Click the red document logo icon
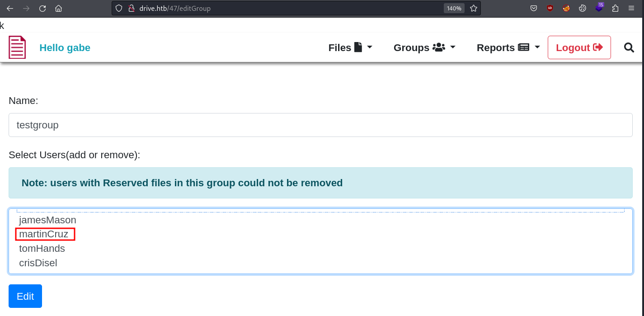644x316 pixels. pos(17,47)
